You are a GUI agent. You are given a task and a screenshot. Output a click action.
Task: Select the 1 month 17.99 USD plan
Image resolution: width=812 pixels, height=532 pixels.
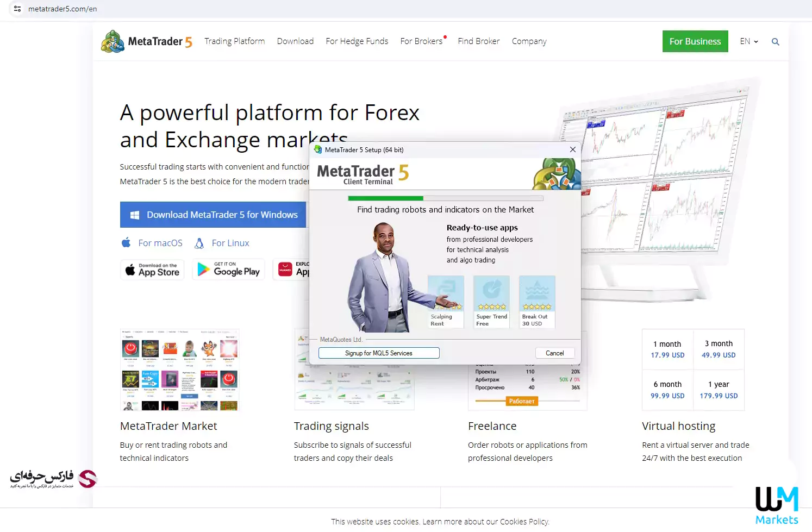pyautogui.click(x=668, y=349)
